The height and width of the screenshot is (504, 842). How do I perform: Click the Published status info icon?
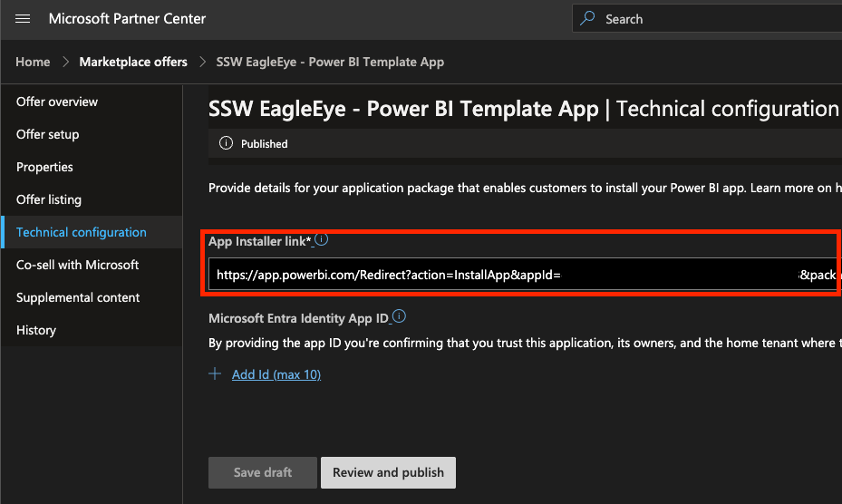click(226, 143)
